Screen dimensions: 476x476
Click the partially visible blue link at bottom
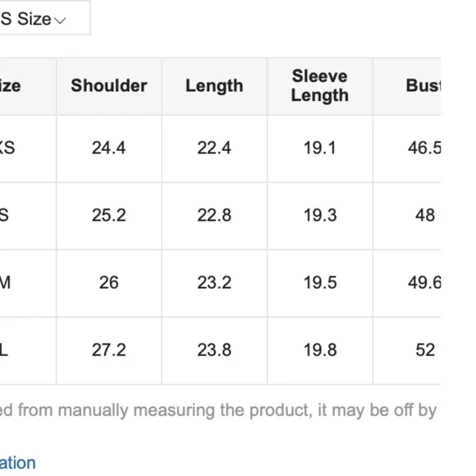[17, 463]
